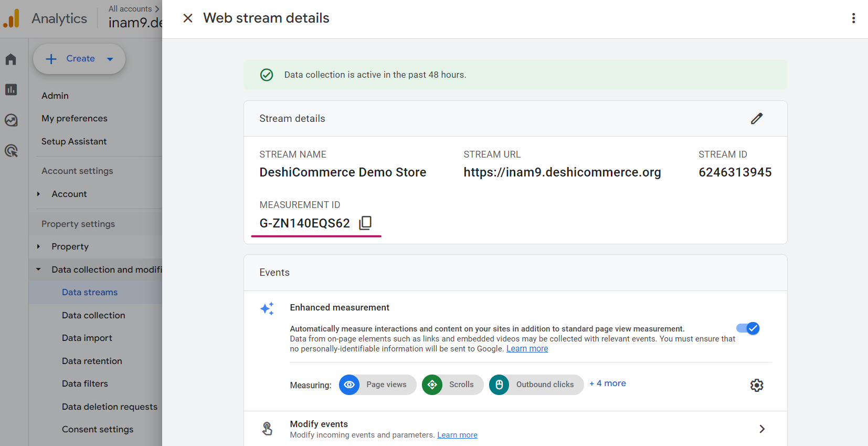868x446 pixels.
Task: Expand the Property tree item arrow
Action: 38,247
